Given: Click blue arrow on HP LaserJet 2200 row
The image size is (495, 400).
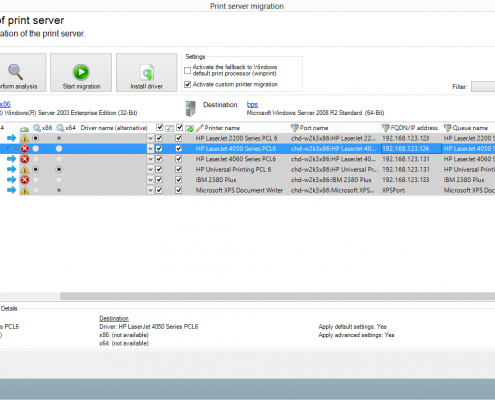Looking at the screenshot, I should pyautogui.click(x=11, y=138).
